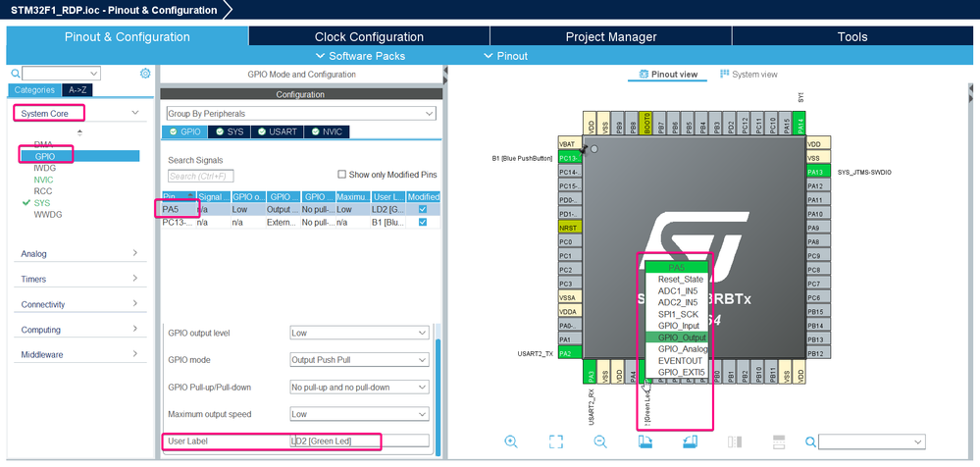Select Reset_State in PA5 popup menu

(678, 279)
